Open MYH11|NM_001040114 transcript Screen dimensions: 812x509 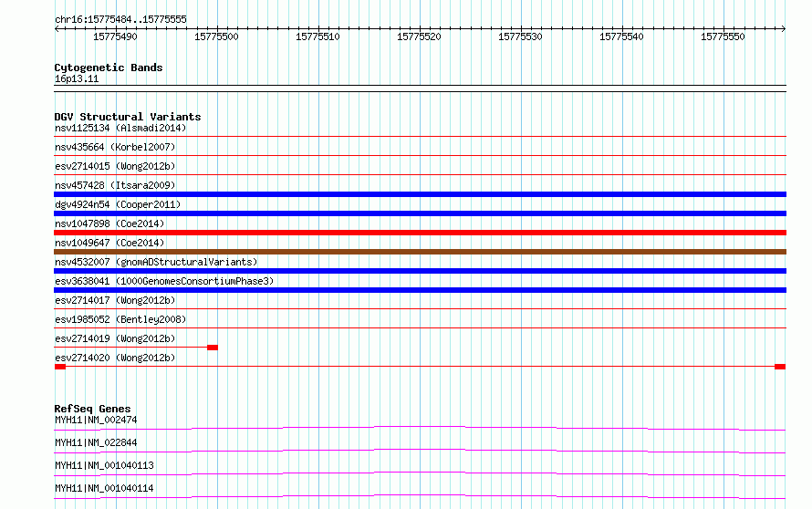(x=104, y=488)
